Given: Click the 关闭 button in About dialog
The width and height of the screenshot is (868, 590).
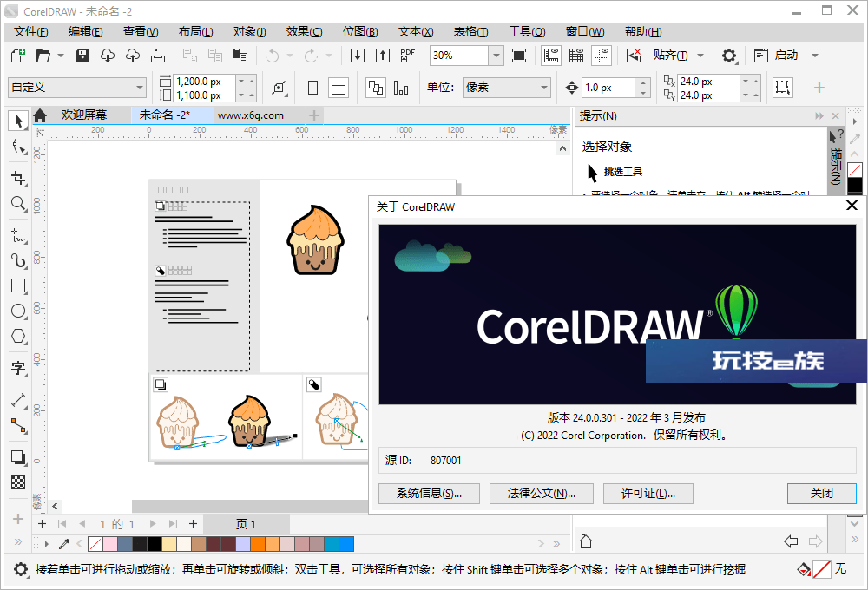Looking at the screenshot, I should coord(821,493).
